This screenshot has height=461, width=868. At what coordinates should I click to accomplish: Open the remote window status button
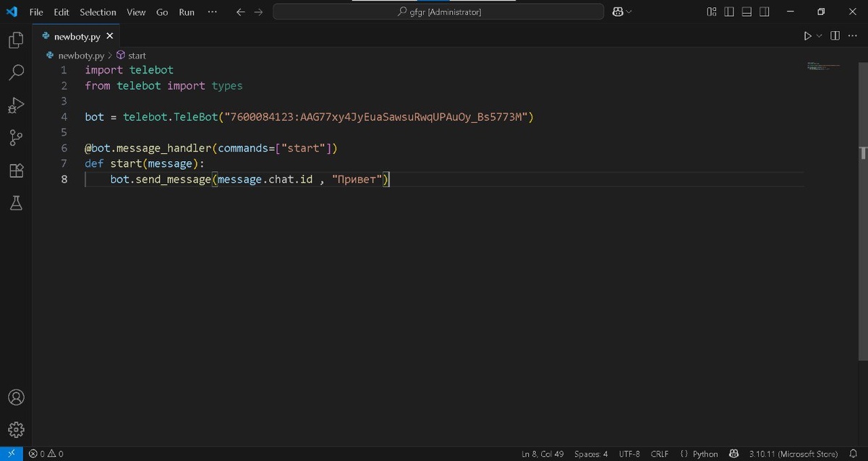pyautogui.click(x=12, y=454)
